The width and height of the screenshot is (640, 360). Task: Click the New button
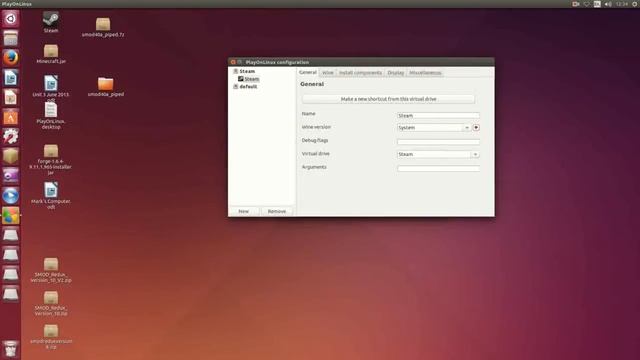(x=244, y=211)
